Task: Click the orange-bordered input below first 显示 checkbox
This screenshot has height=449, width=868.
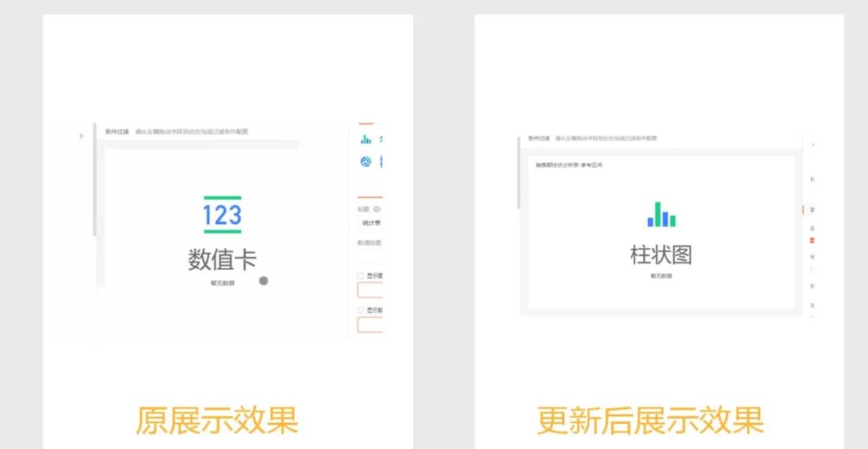Action: point(370,290)
